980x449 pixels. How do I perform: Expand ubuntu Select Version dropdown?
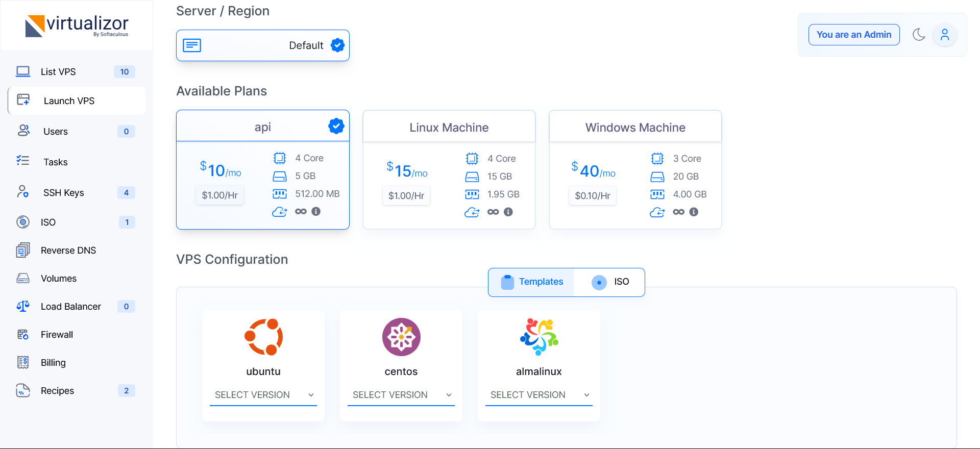(x=263, y=395)
